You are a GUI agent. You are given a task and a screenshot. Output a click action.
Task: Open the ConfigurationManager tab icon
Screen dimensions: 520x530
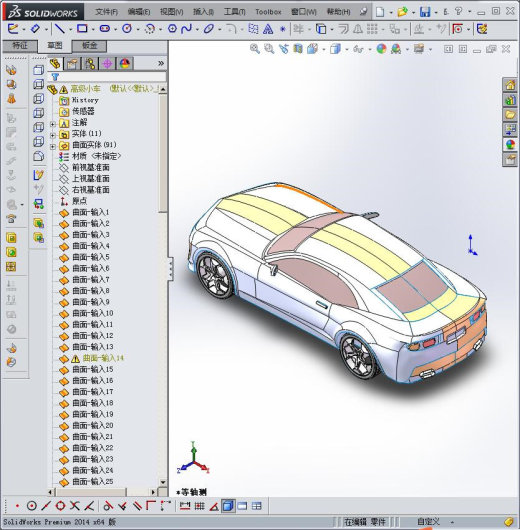[90, 63]
